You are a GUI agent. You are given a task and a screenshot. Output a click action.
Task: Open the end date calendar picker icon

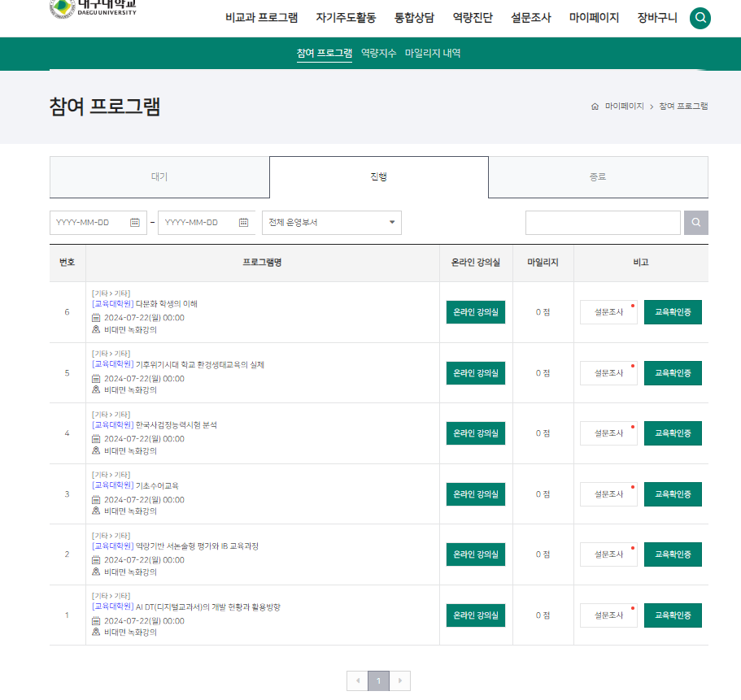coord(243,223)
